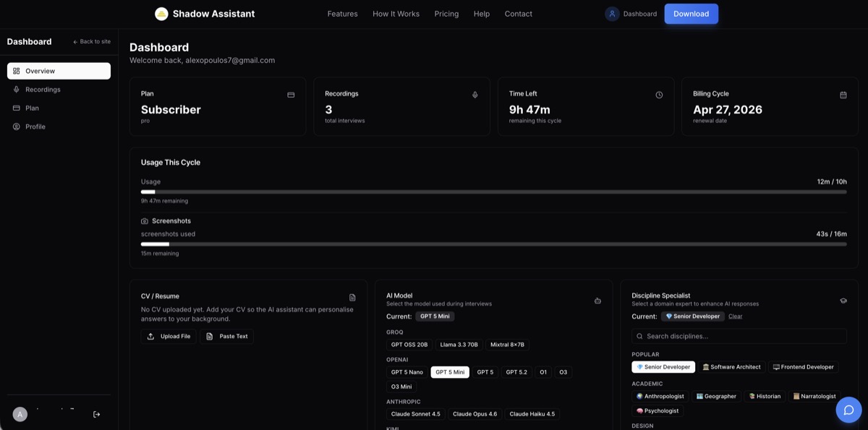Open Pricing in the top navigation

pos(446,14)
